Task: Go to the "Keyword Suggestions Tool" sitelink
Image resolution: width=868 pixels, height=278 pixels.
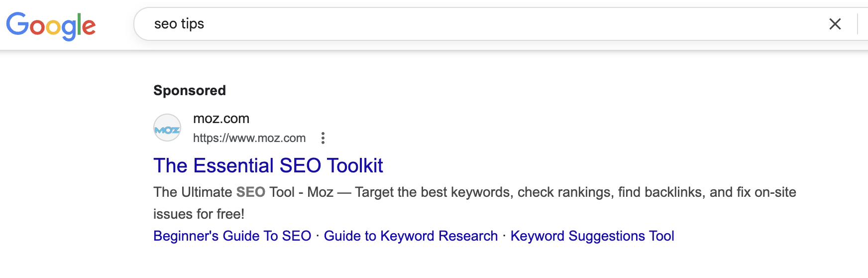Action: click(x=592, y=236)
